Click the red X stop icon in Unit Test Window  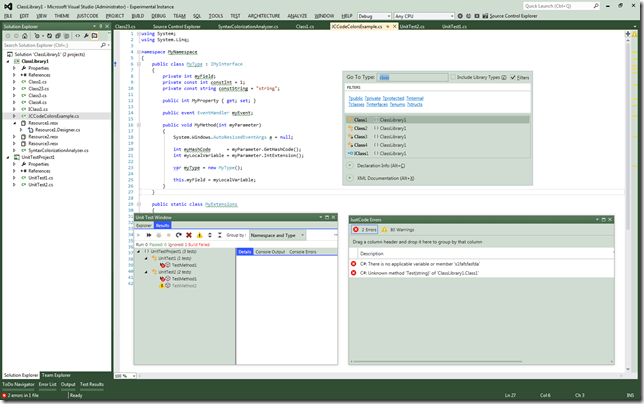(187, 235)
